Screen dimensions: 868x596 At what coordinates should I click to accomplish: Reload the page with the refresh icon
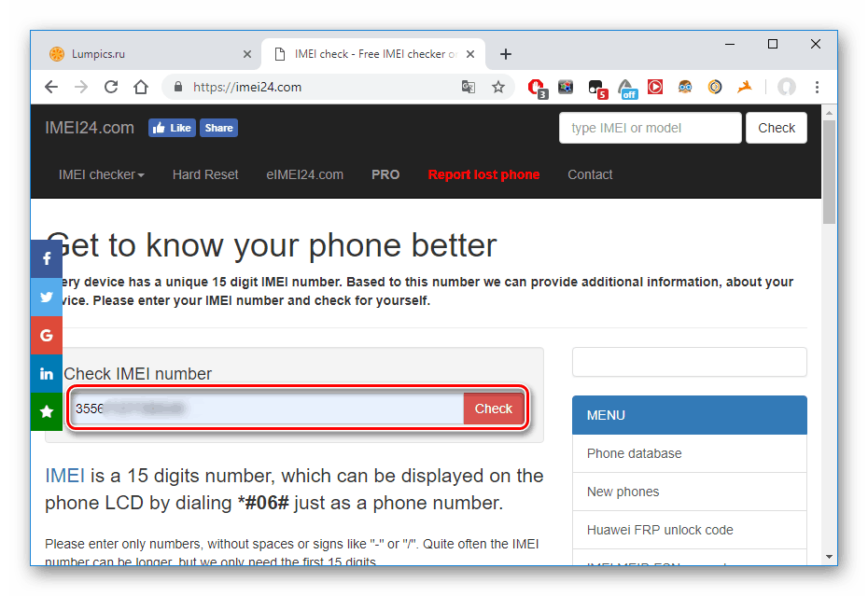pyautogui.click(x=111, y=87)
